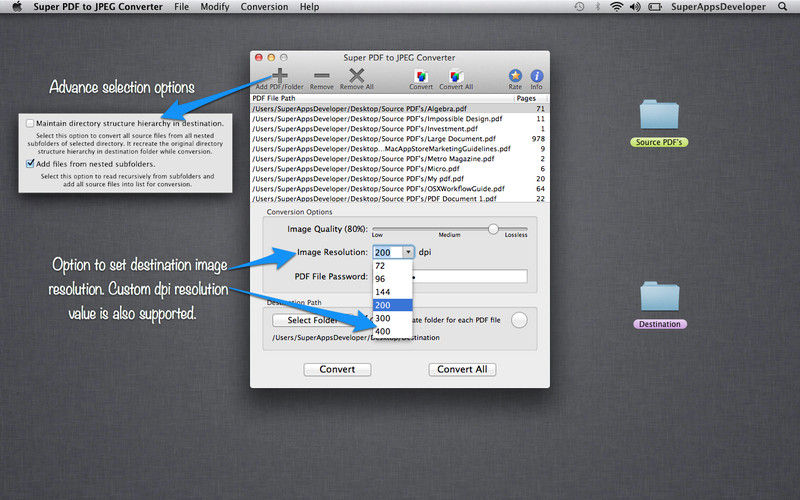Select the Metro Magazine.pdf row
The width and height of the screenshot is (800, 500).
[x=399, y=159]
